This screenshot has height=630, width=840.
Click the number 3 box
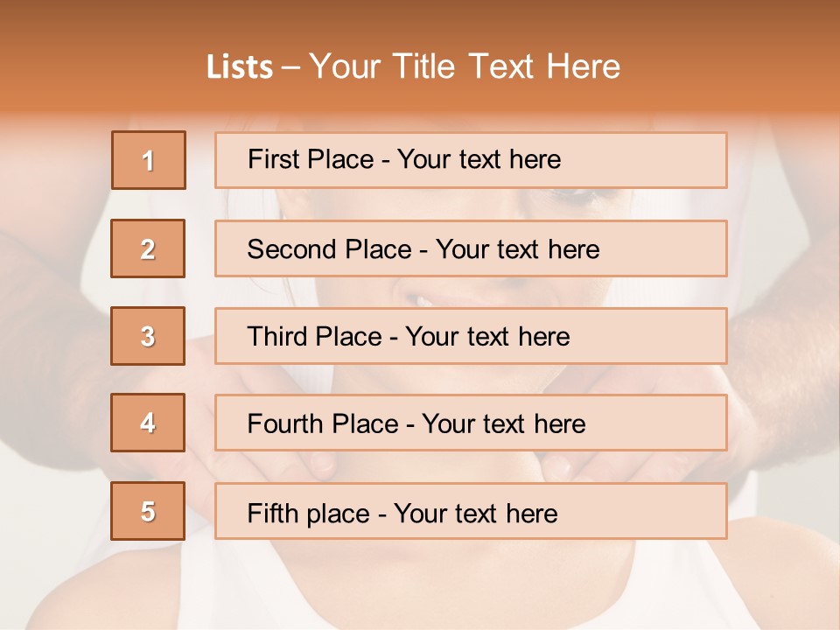(x=148, y=336)
